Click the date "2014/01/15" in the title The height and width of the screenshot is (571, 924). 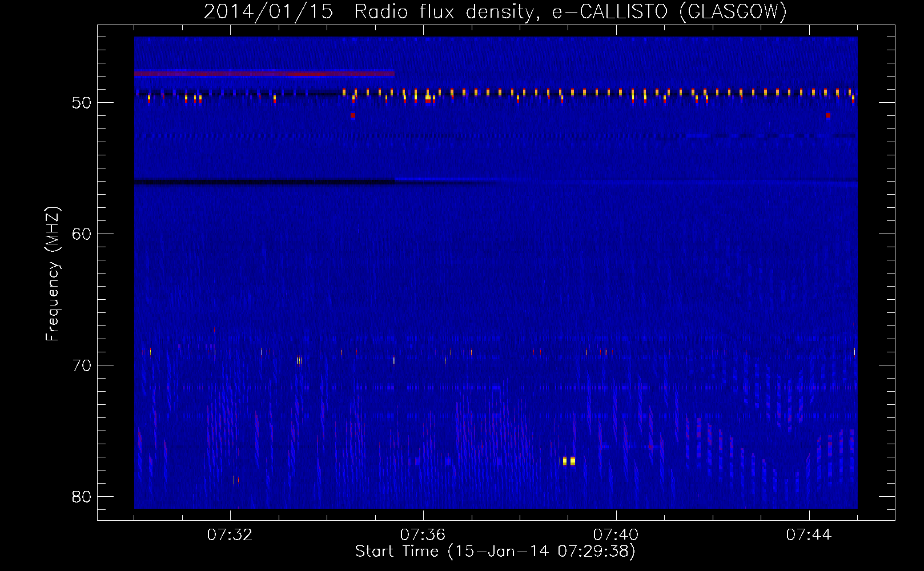tap(268, 11)
